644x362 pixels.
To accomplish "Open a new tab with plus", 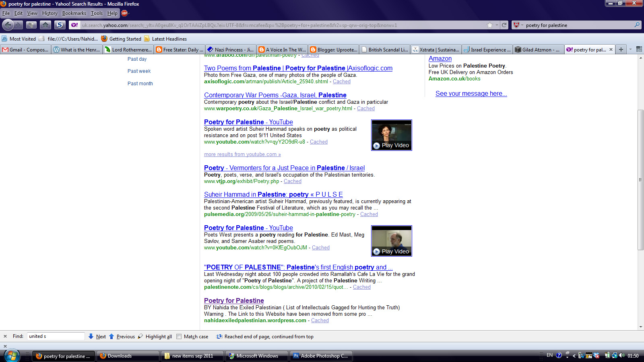I will coord(621,49).
